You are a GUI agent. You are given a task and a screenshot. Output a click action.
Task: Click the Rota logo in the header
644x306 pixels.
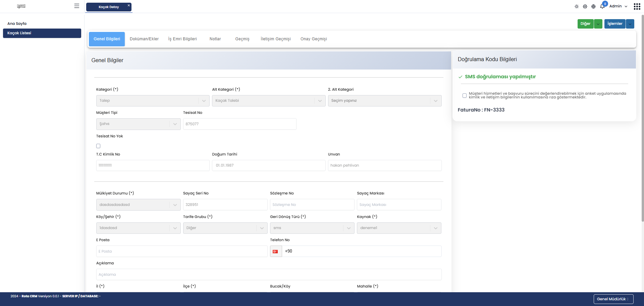21,6
